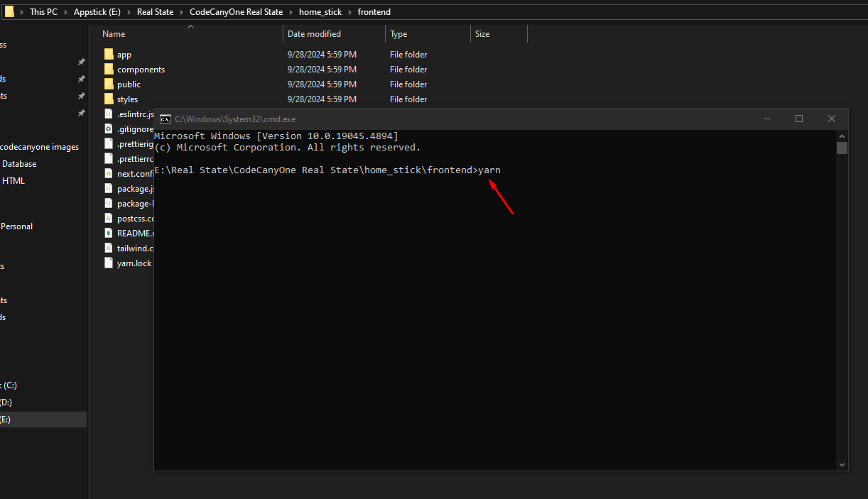The width and height of the screenshot is (868, 499).
Task: Go to home_stick in address bar
Action: point(321,12)
